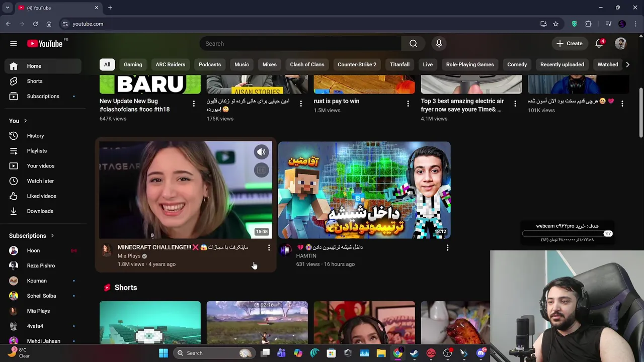This screenshot has width=644, height=362.
Task: Open the Windows Start menu
Action: click(x=163, y=353)
